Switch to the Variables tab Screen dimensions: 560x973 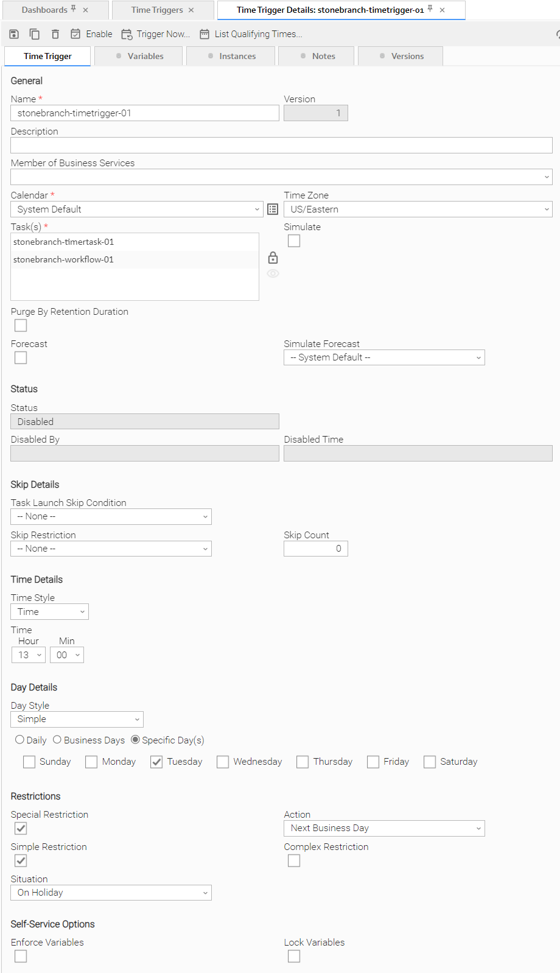tap(140, 56)
